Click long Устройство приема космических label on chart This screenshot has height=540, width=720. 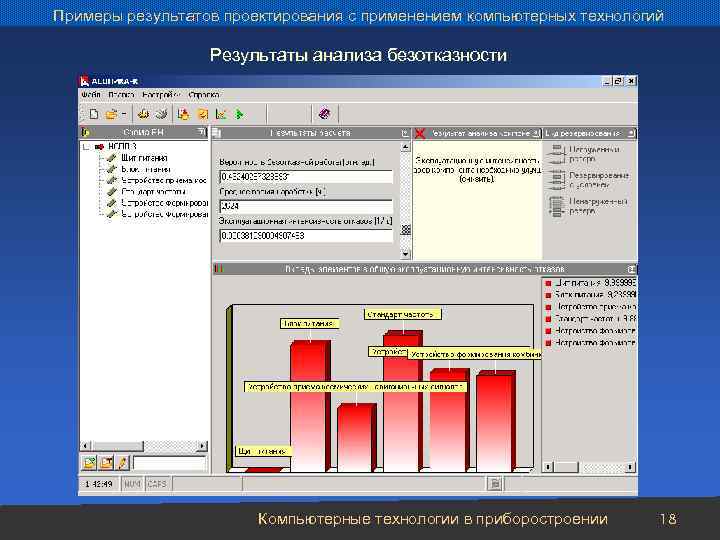[x=356, y=387]
